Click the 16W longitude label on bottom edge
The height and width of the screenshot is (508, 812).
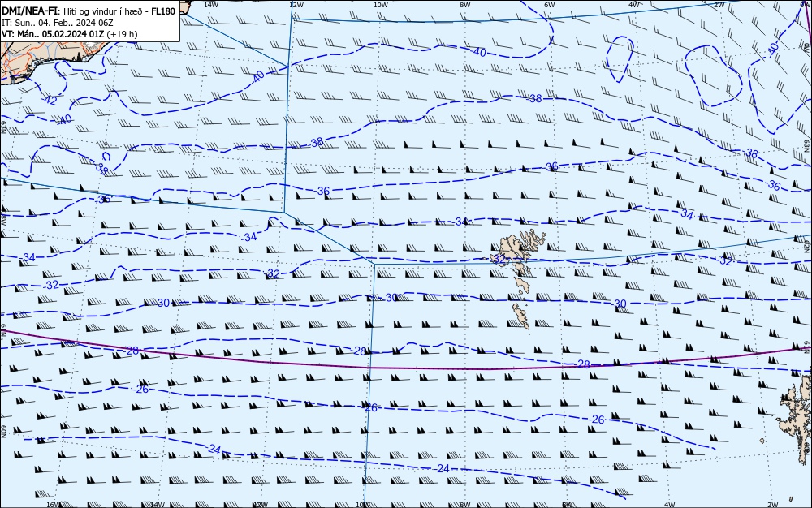pyautogui.click(x=53, y=505)
